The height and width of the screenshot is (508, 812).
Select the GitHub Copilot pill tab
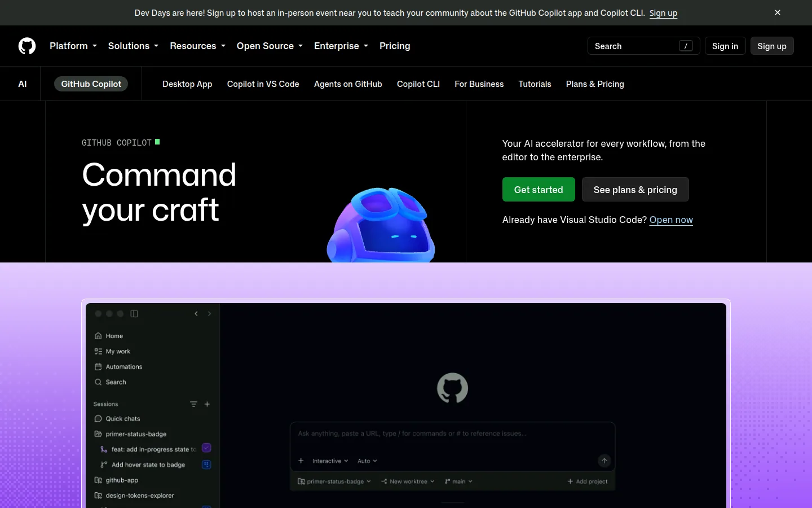91,84
